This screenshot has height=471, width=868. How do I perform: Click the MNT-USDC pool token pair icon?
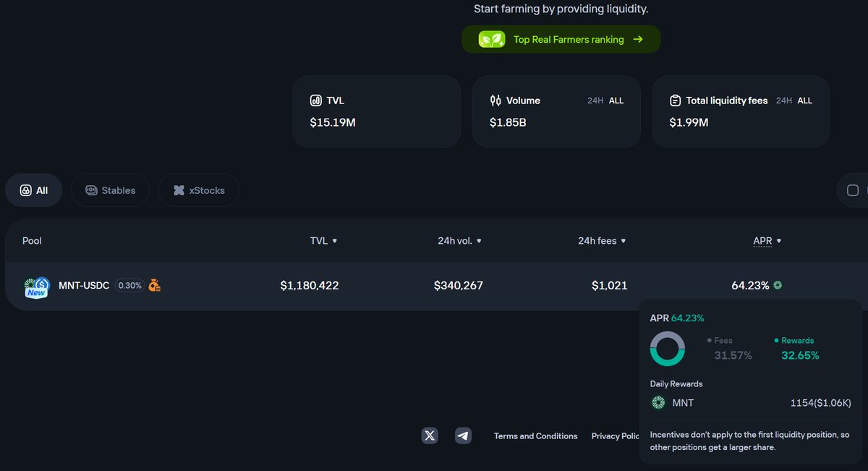[36, 287]
